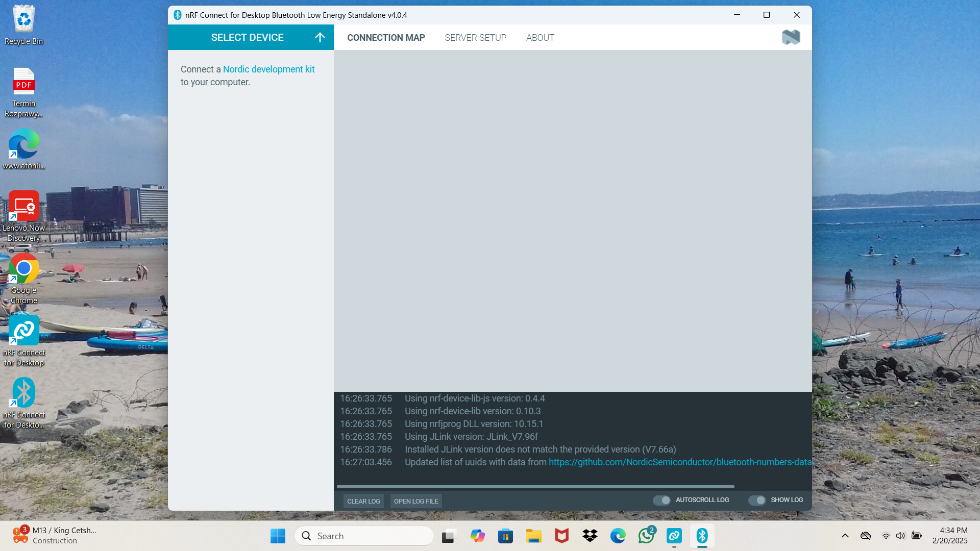Click log line 'Using nrfjprog DLL version: 10.15.1'

click(x=474, y=424)
